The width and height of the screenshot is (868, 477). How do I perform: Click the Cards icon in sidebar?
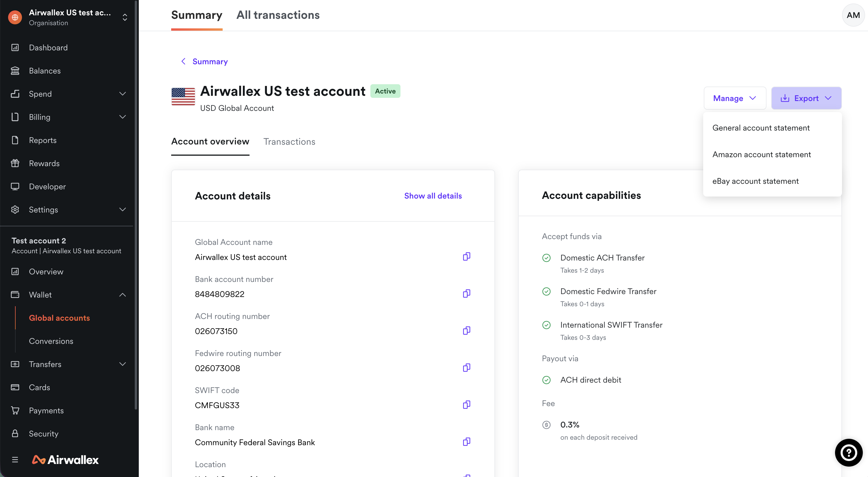click(x=15, y=387)
